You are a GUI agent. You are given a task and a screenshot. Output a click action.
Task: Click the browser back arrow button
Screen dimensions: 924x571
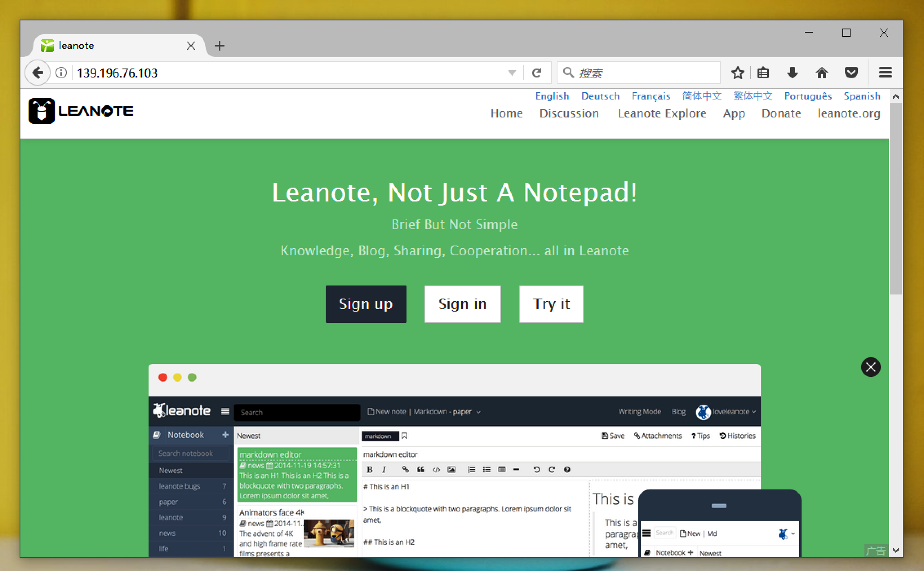click(38, 73)
